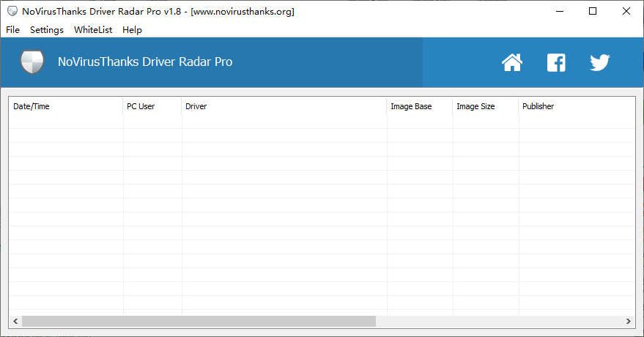Open the home website icon
644x337 pixels.
click(x=512, y=62)
